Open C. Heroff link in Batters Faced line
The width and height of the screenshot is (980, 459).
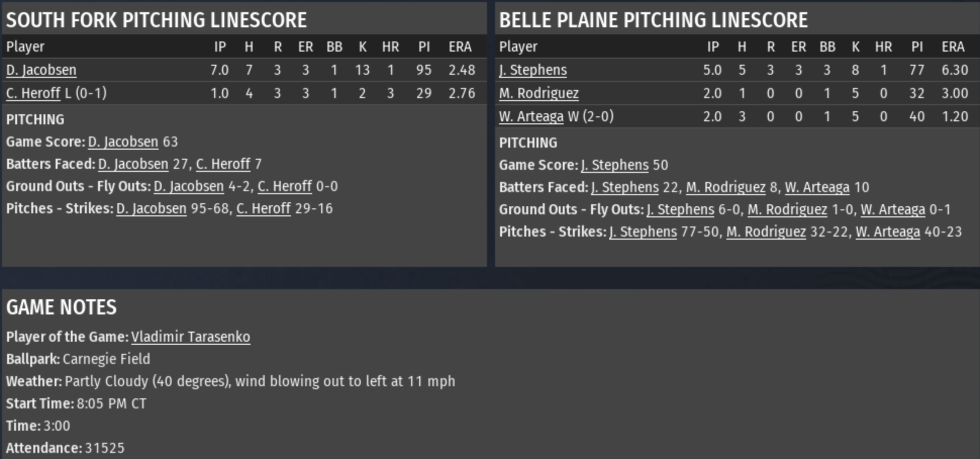(223, 164)
